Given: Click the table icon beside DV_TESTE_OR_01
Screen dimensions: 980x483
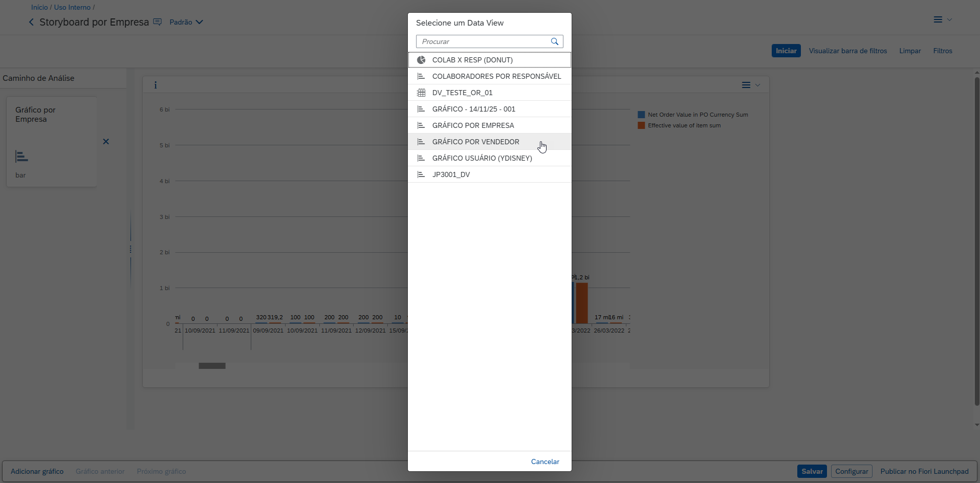Looking at the screenshot, I should 421,93.
